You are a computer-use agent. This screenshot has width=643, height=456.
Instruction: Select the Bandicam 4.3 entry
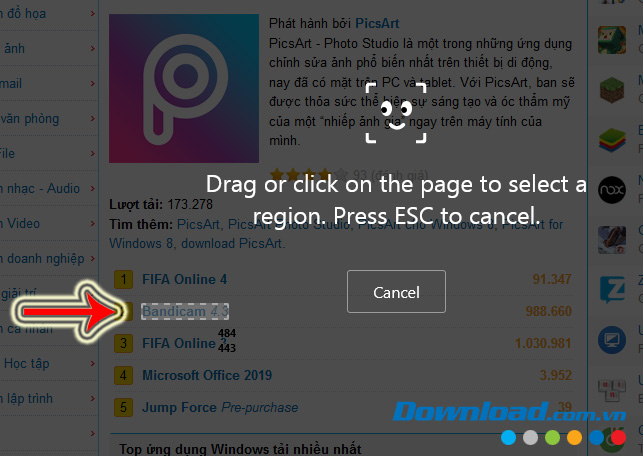tap(185, 311)
